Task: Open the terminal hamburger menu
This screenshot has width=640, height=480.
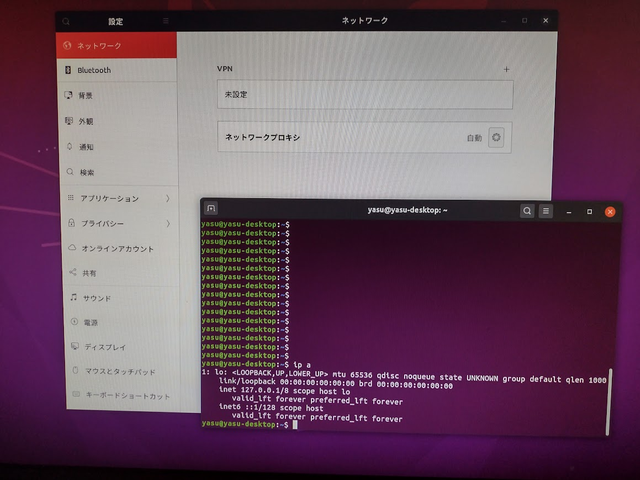Action: click(x=546, y=211)
